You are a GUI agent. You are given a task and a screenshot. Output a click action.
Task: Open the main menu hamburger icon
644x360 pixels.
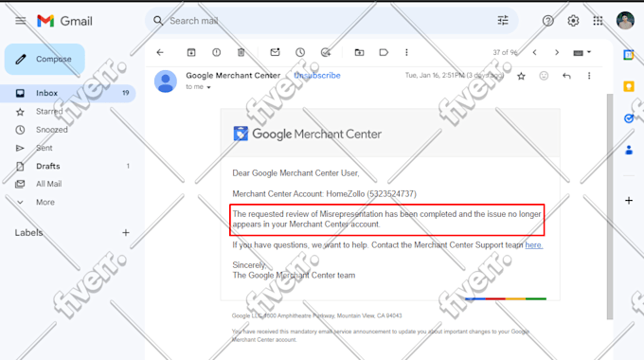click(21, 21)
